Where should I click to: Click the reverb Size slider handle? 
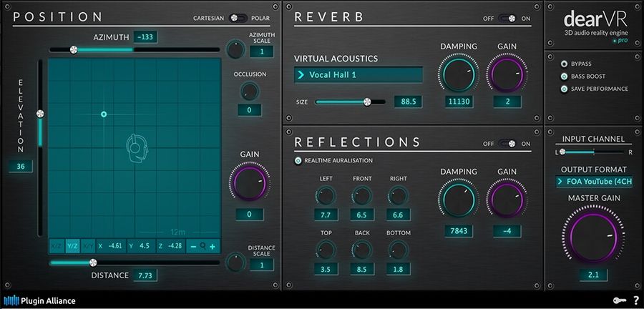click(367, 102)
